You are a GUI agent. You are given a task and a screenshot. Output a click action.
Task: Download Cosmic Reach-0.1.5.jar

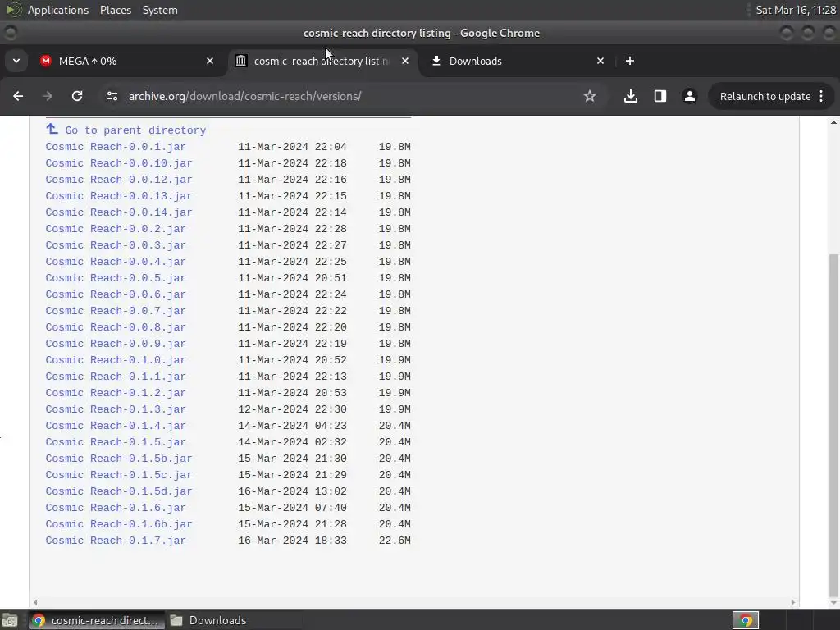[x=116, y=442]
